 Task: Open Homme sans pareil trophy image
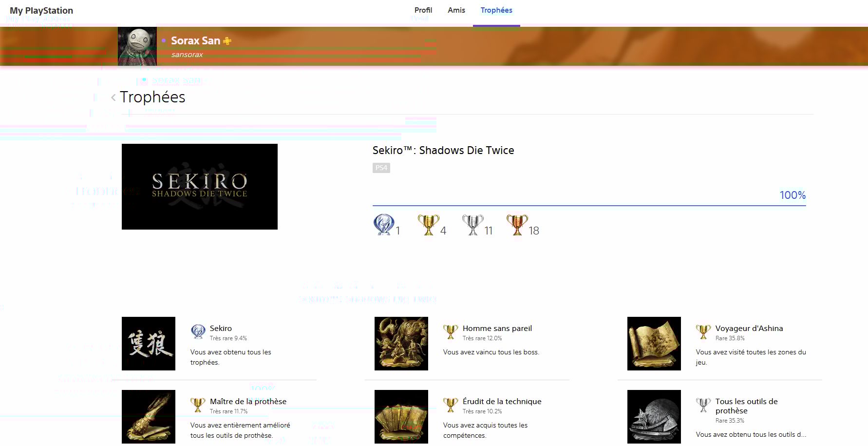[401, 344]
